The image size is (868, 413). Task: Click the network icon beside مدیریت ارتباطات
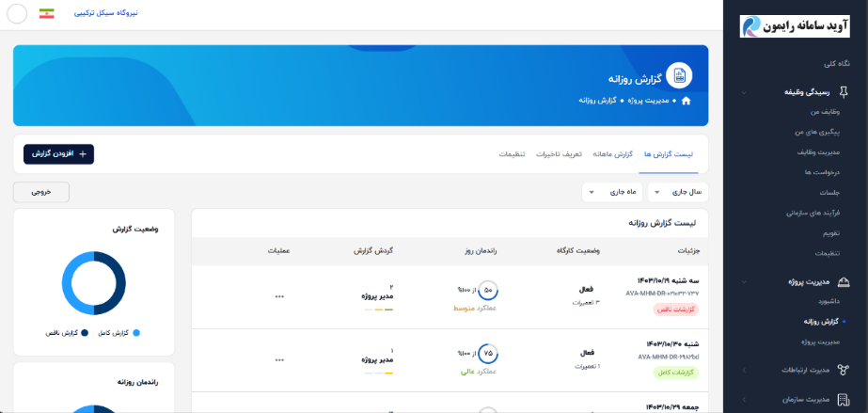click(x=844, y=370)
